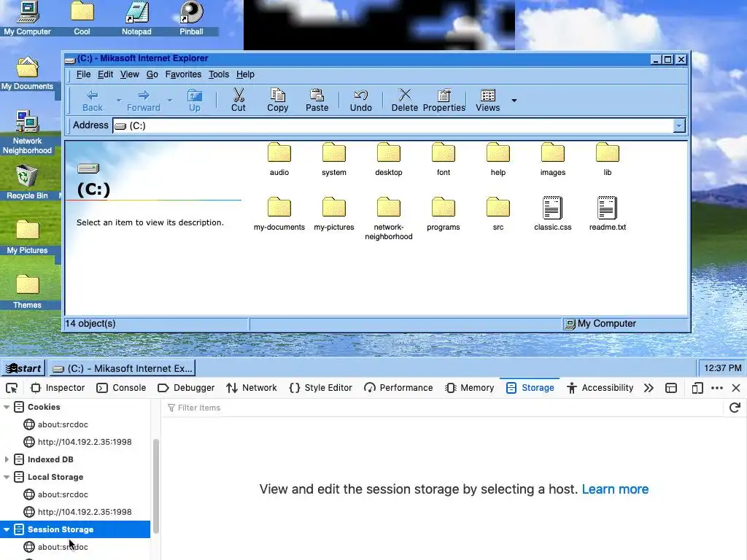Click the Copy toolbar icon
This screenshot has height=560, width=747.
[x=278, y=96]
